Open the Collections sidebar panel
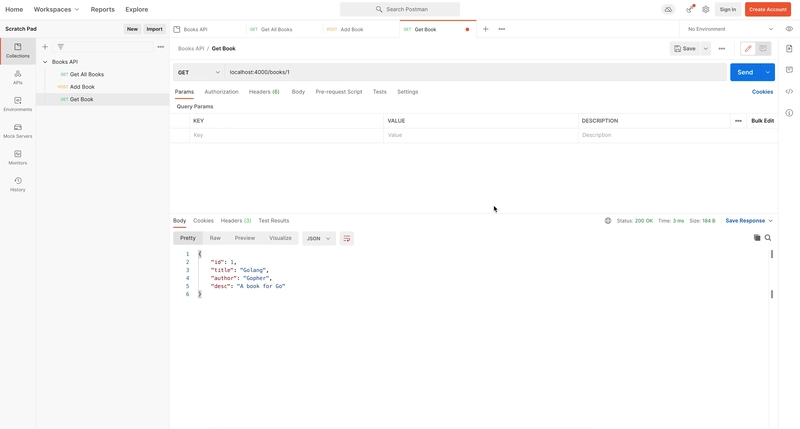800x429 pixels. click(x=17, y=51)
